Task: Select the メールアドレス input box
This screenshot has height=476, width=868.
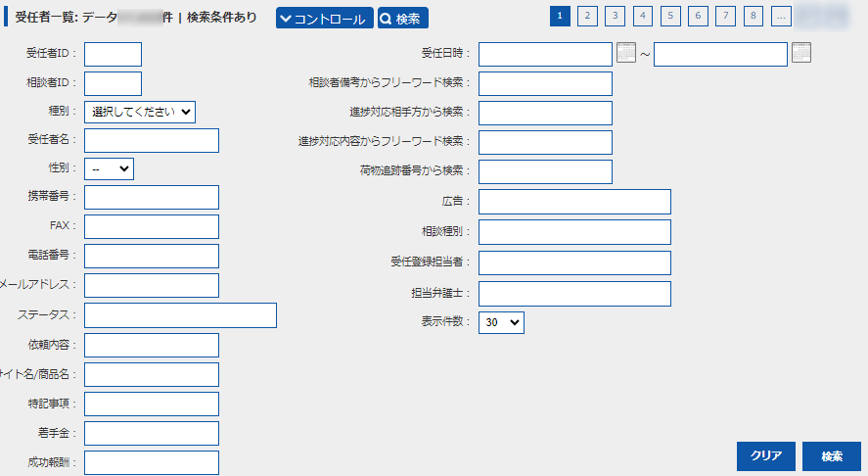Action: [x=152, y=285]
